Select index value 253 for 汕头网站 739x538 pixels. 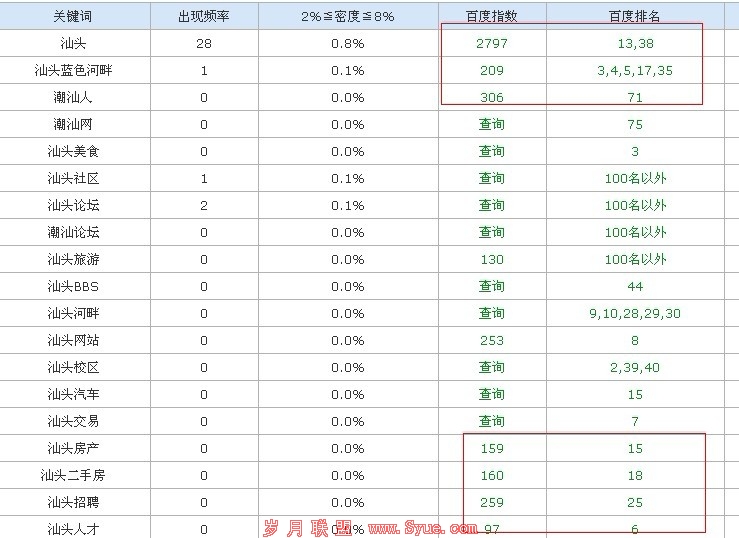pyautogui.click(x=491, y=341)
